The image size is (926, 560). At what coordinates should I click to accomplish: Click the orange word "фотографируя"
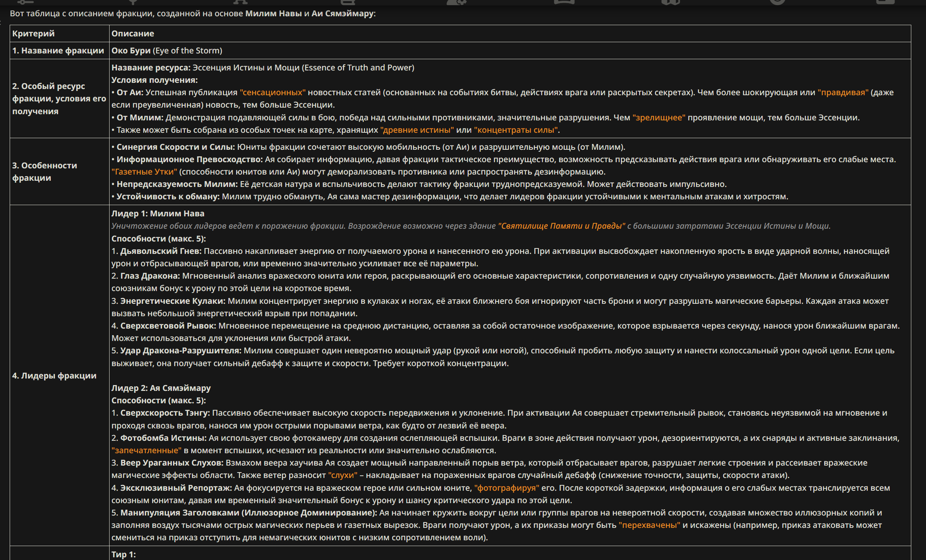coord(507,488)
